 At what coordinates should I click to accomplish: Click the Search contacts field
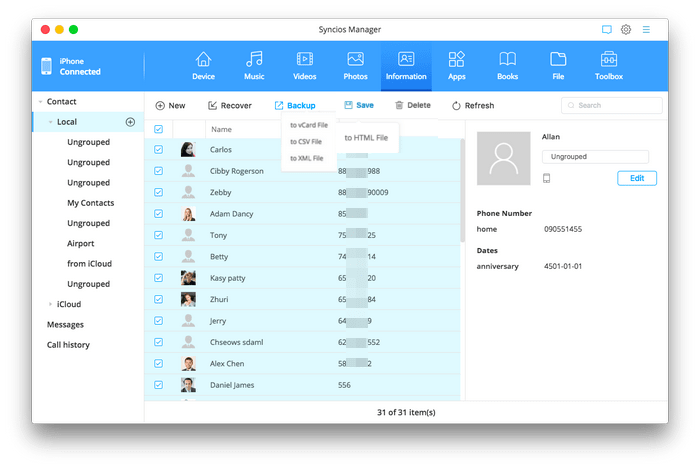point(612,105)
